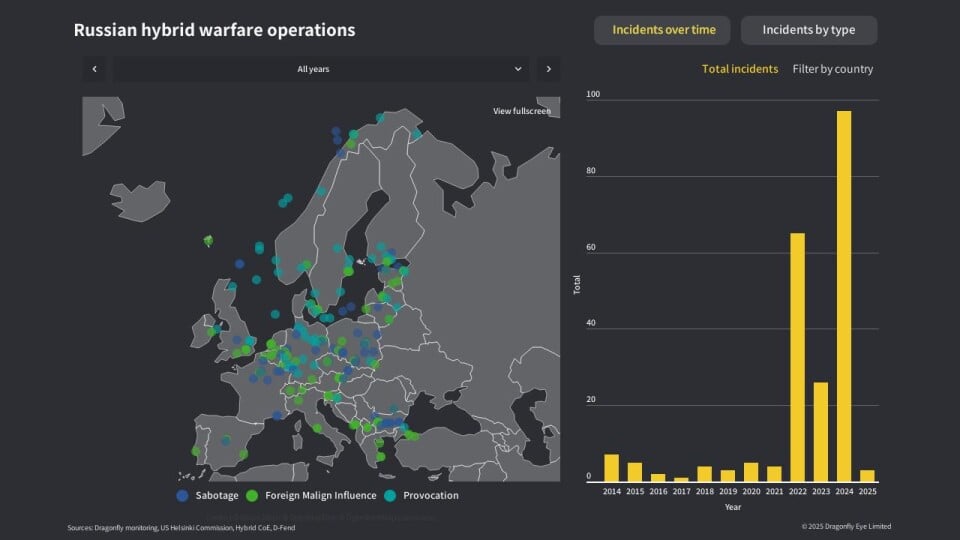Click the 2024 bar in the chart
Viewport: 960px width, 540px height.
coord(844,296)
